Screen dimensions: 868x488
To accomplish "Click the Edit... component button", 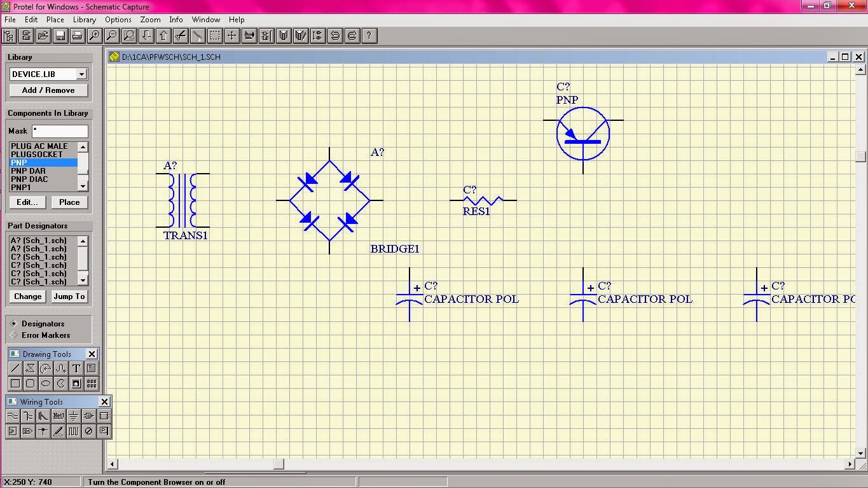I will 27,202.
